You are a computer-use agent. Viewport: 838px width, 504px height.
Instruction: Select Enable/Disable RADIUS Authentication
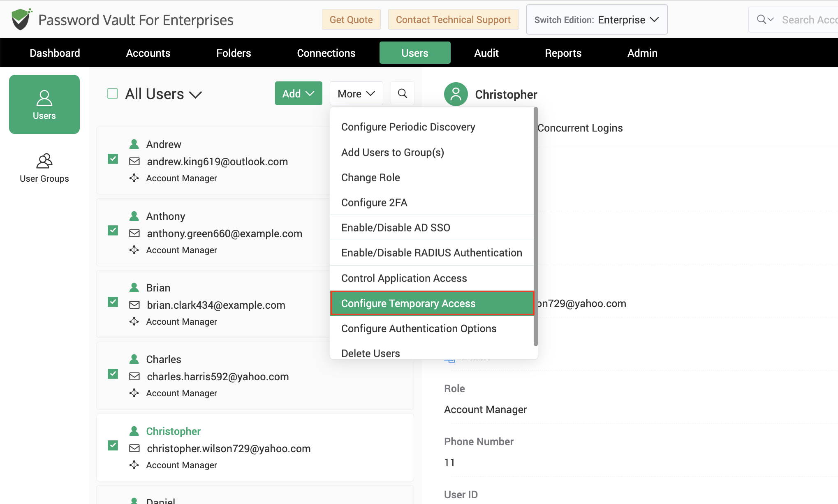(x=432, y=253)
